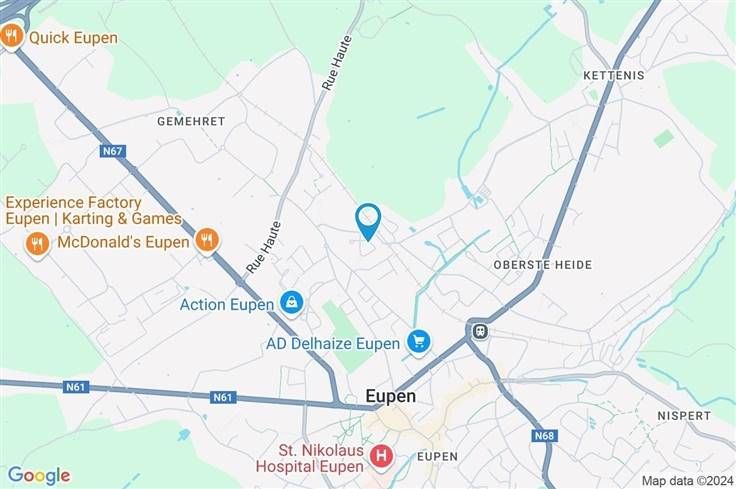Click the Quick Eupen restaurant icon
Image resolution: width=736 pixels, height=489 pixels.
11,36
